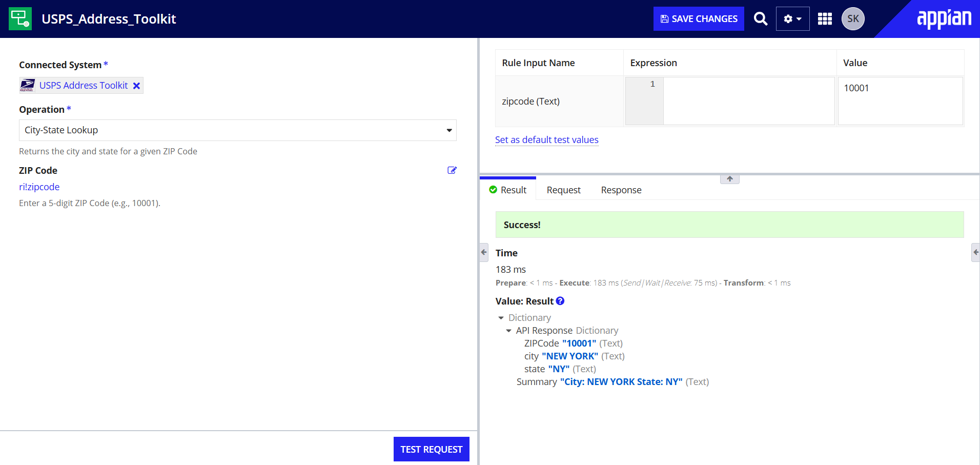Click the ri!zipcode expression value
The height and width of the screenshot is (465, 980).
pyautogui.click(x=39, y=187)
